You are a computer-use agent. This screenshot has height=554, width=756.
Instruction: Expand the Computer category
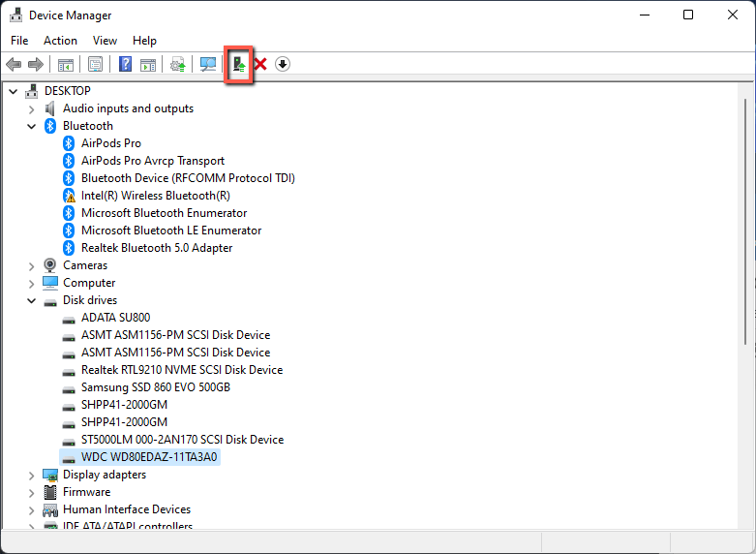click(31, 284)
